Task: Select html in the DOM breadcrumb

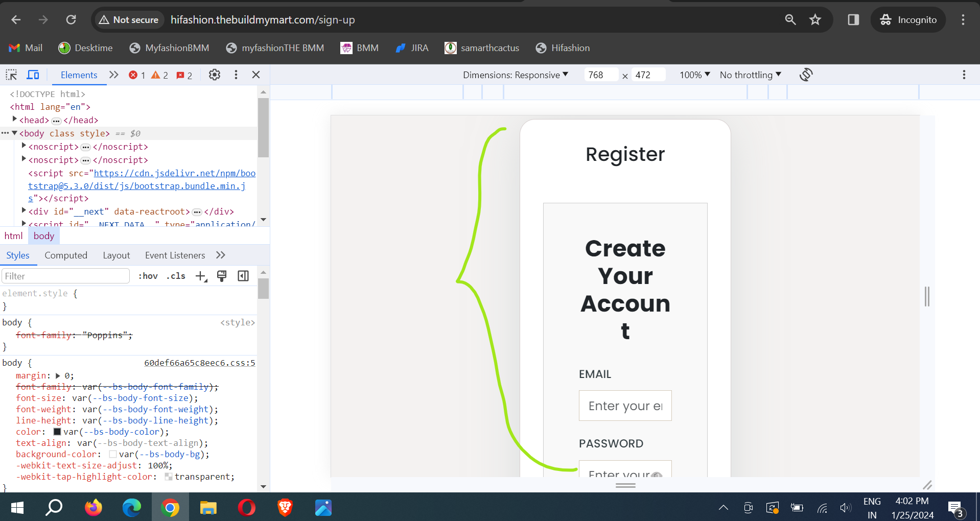Action: click(x=14, y=236)
